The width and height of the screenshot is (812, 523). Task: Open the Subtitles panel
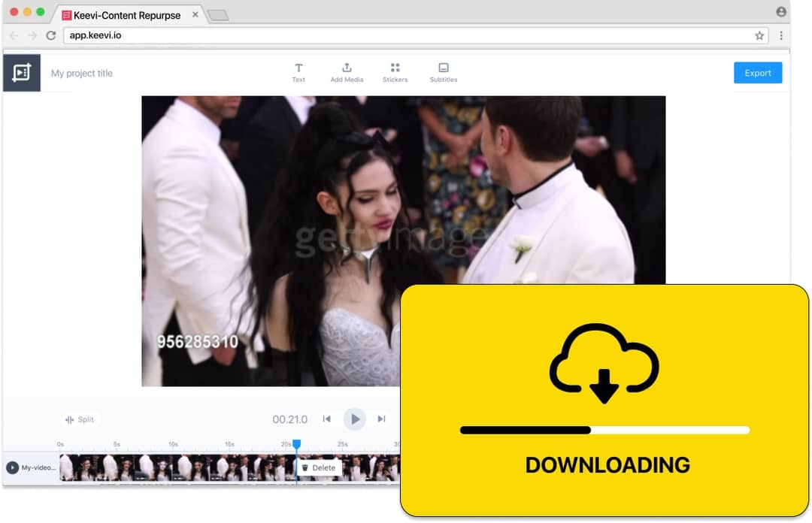coord(444,71)
